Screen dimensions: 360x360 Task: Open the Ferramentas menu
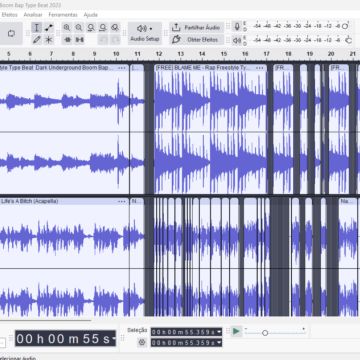pyautogui.click(x=63, y=15)
